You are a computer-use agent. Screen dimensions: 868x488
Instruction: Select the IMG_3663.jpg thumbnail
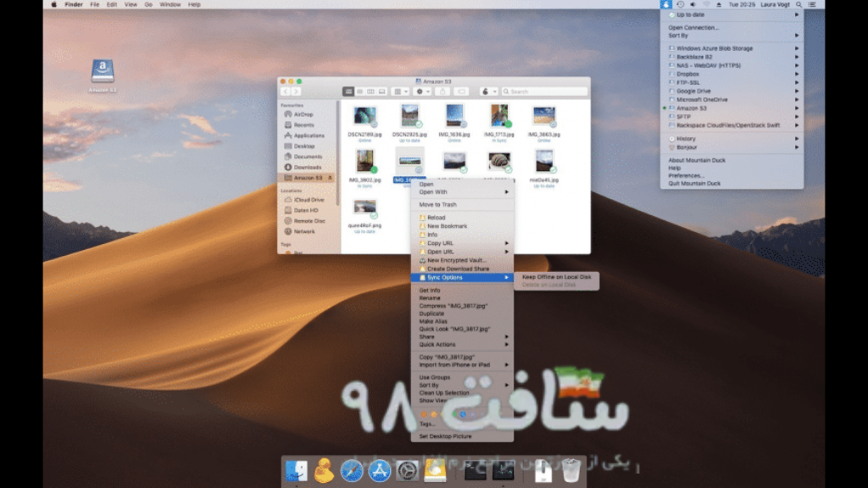pyautogui.click(x=543, y=115)
